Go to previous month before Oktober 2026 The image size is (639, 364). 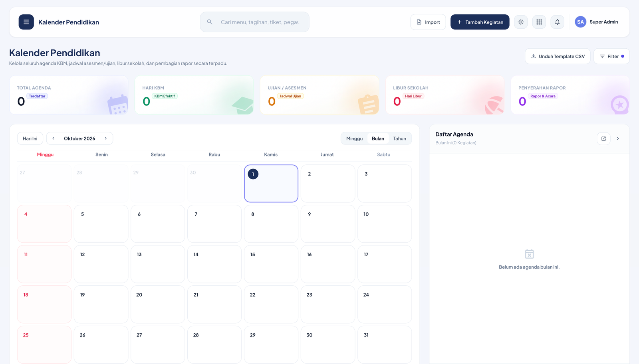click(x=53, y=138)
